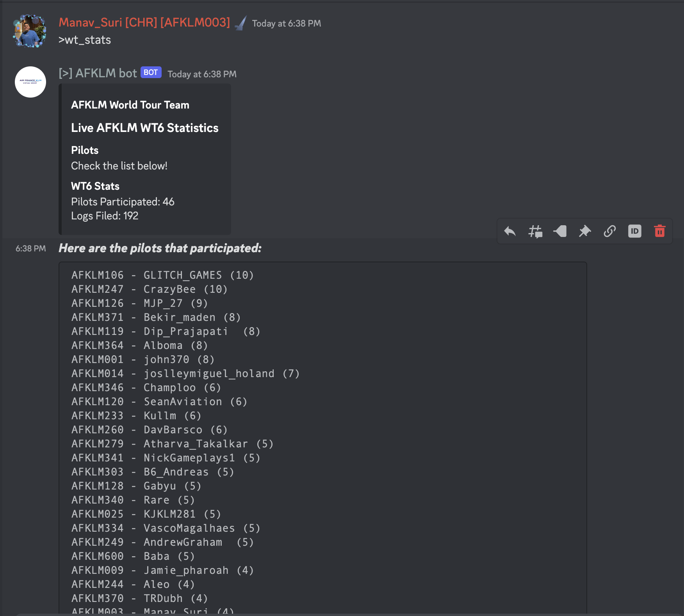Click the AFKLM260 - DavBarsco (6) row

(x=150, y=430)
